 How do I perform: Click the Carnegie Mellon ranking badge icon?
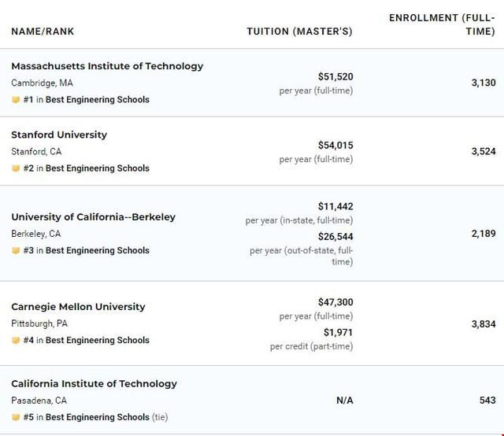click(16, 341)
